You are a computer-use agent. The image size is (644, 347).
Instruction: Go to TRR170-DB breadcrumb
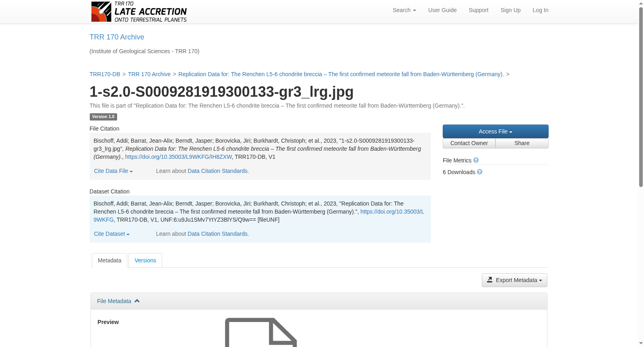(105, 74)
